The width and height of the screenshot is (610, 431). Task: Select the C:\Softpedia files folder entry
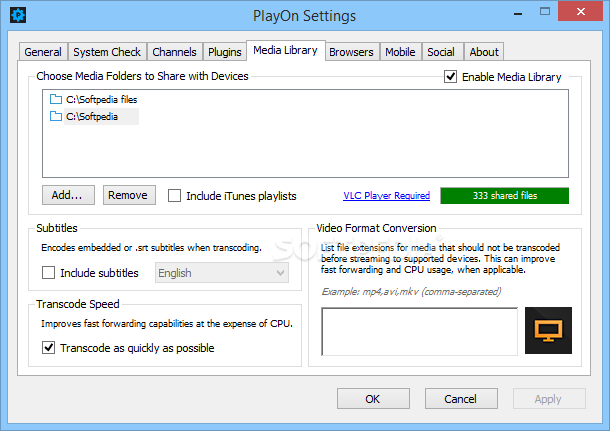(x=101, y=100)
